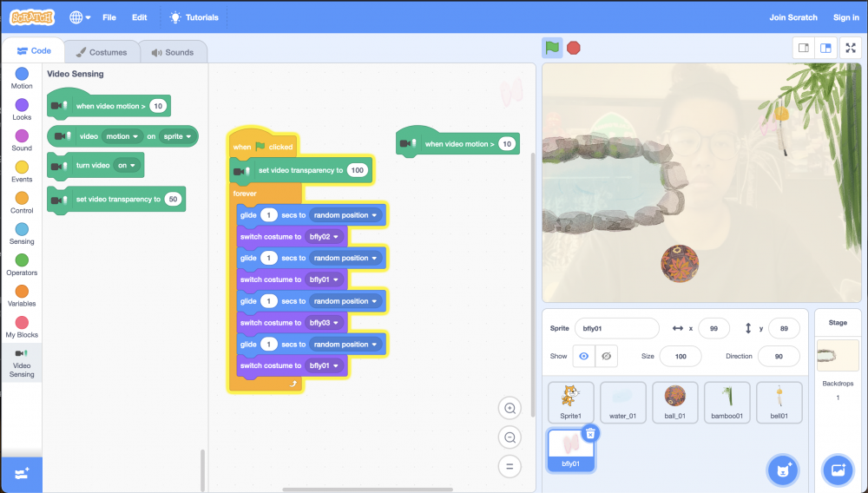Open Tutorials

194,17
